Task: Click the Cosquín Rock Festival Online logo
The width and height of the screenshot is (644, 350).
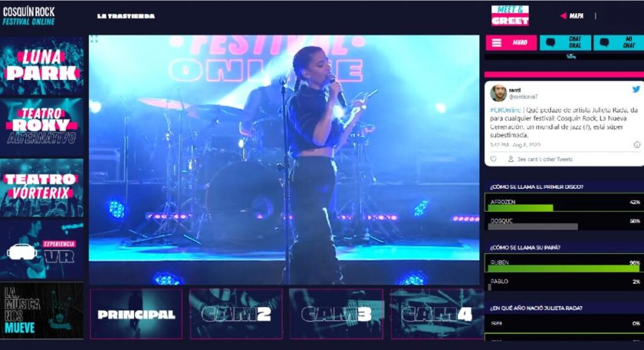Action: click(29, 16)
